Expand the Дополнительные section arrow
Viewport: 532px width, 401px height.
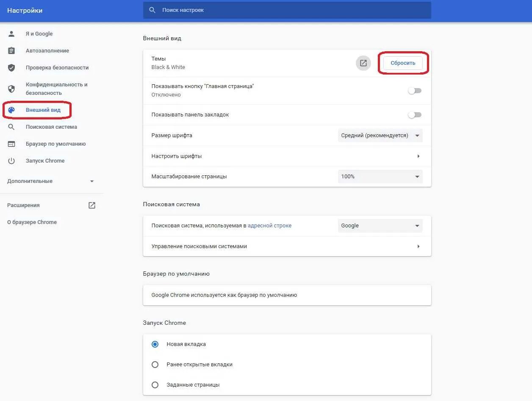pyautogui.click(x=92, y=181)
